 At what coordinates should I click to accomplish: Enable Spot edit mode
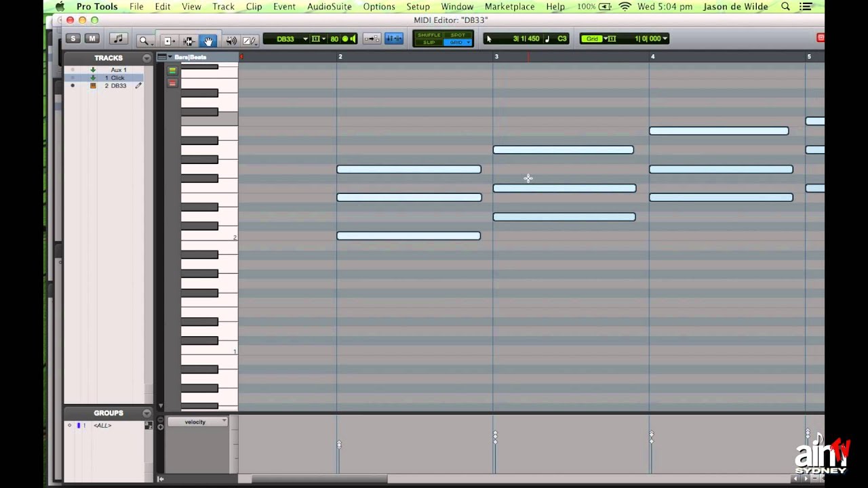point(458,35)
